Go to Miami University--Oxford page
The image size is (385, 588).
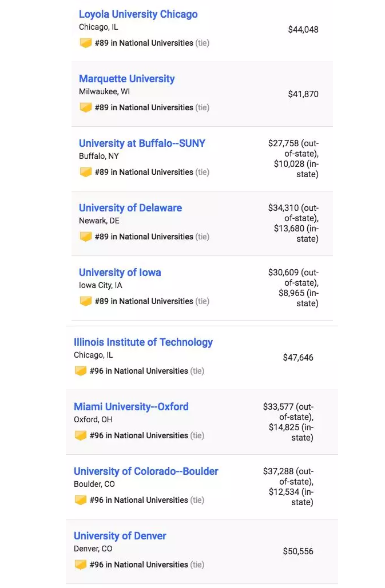coord(131,406)
